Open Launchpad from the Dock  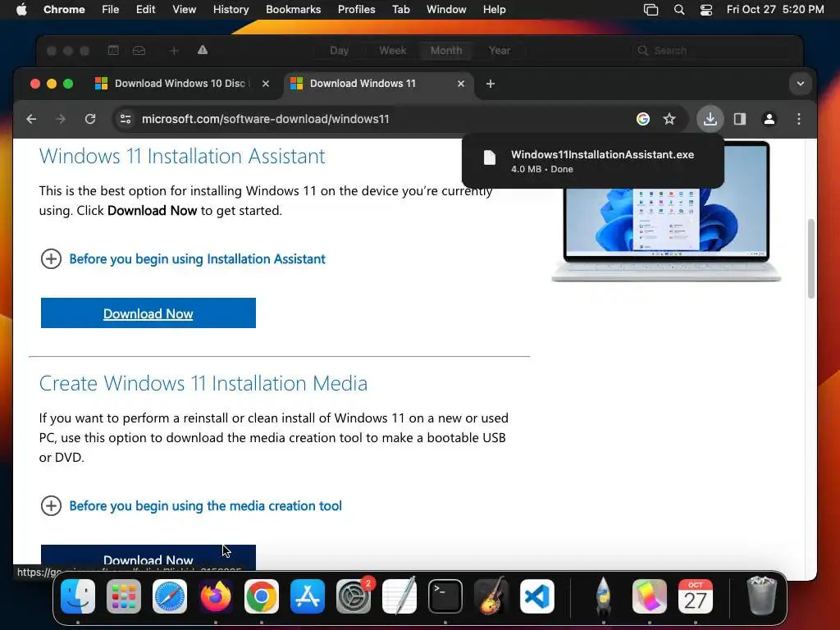click(x=124, y=596)
